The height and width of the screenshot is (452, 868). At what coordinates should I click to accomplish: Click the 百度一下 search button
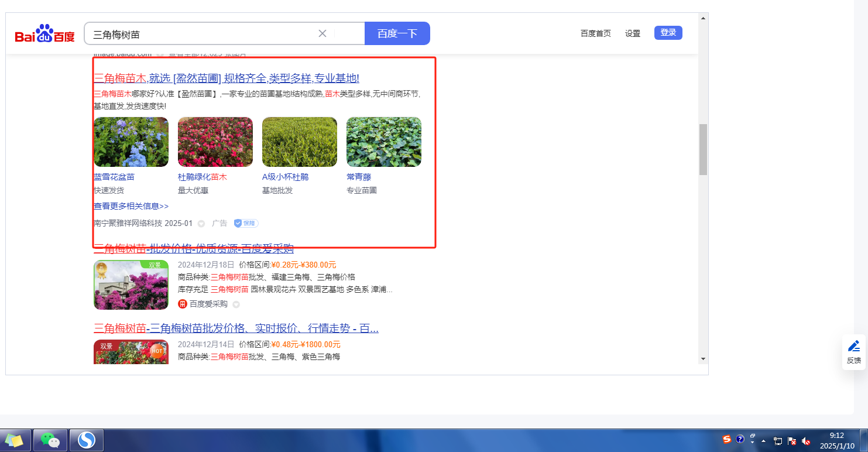[397, 33]
